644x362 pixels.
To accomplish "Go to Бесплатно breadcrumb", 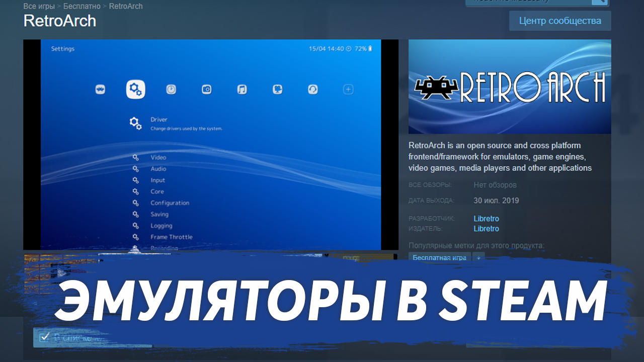I will click(x=82, y=7).
